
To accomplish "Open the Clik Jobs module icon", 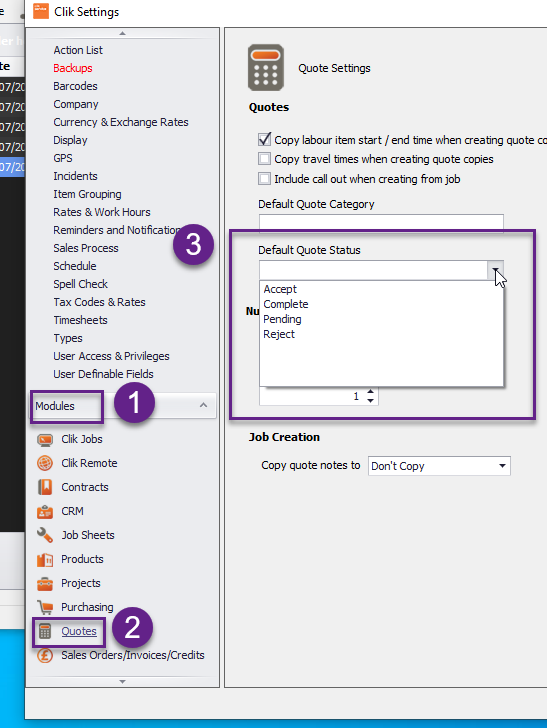I will coord(45,439).
